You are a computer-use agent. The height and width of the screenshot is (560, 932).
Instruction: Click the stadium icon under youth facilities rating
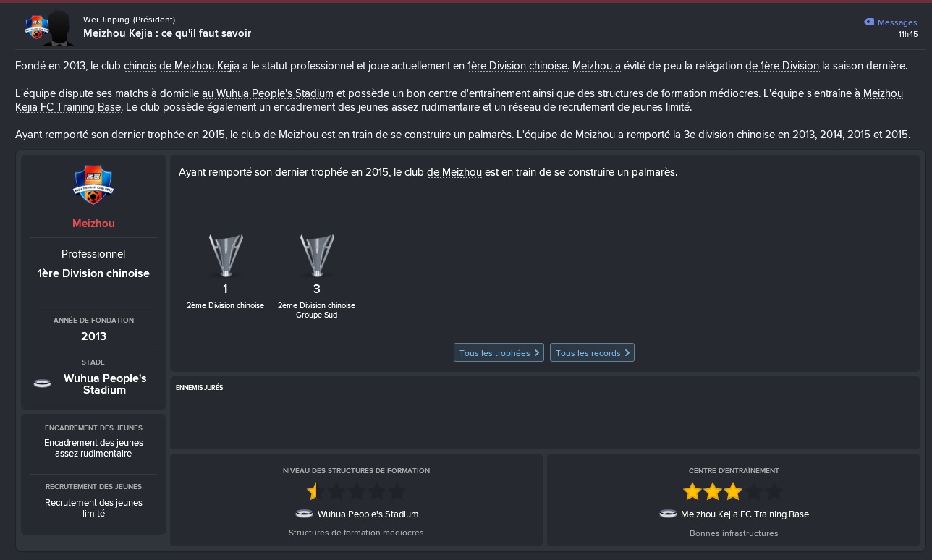pos(305,514)
